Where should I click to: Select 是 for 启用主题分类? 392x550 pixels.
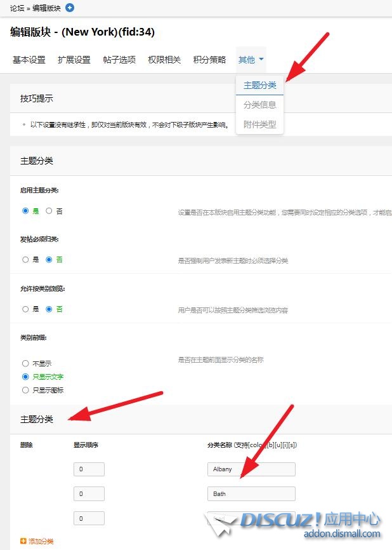pyautogui.click(x=25, y=211)
